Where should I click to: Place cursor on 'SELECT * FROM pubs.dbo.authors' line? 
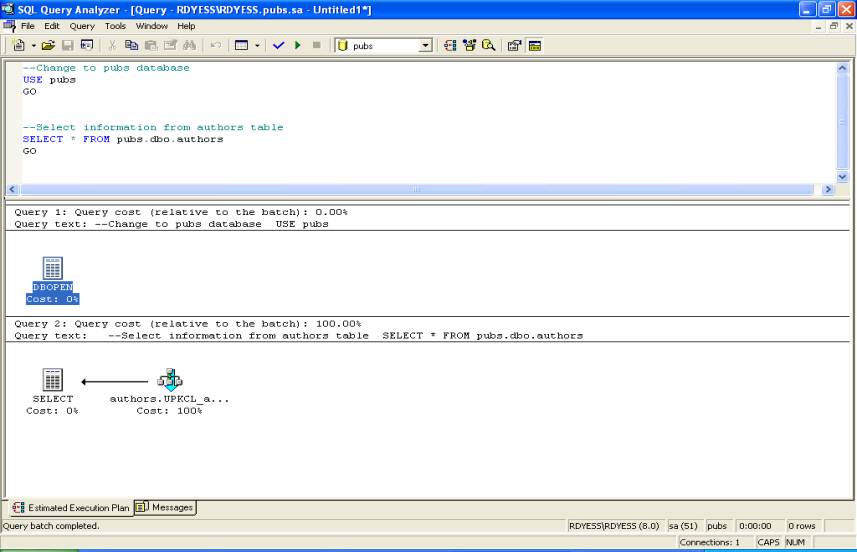point(123,139)
